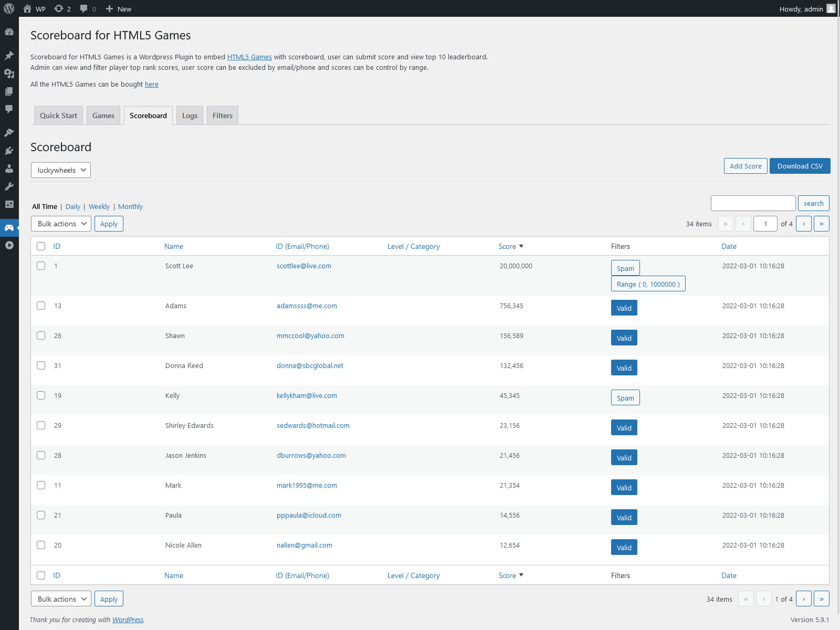Open Tools wrench icon in sidebar

9,186
